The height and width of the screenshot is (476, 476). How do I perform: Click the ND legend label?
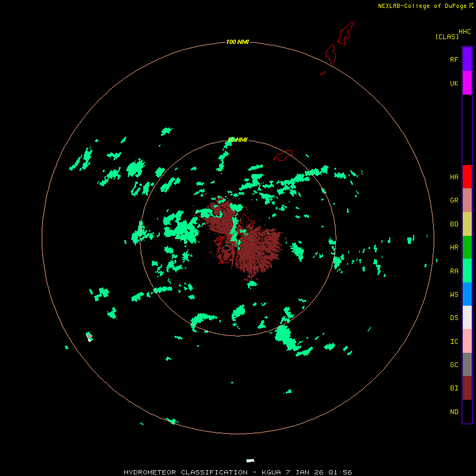click(454, 412)
